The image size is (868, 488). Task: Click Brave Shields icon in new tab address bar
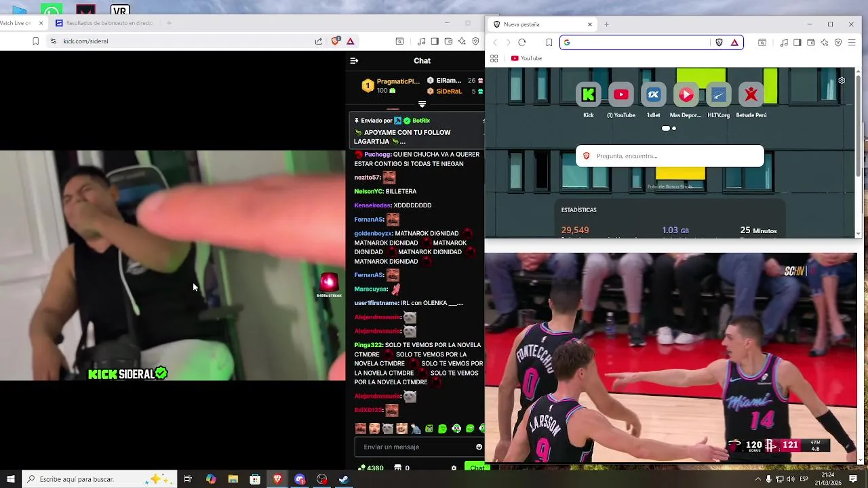coord(719,43)
